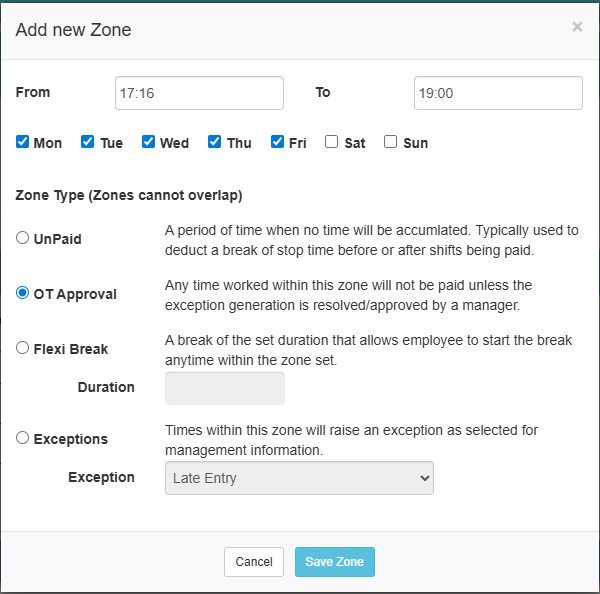The image size is (600, 594).
Task: Select the UnPaid zone type
Action: pyautogui.click(x=23, y=238)
